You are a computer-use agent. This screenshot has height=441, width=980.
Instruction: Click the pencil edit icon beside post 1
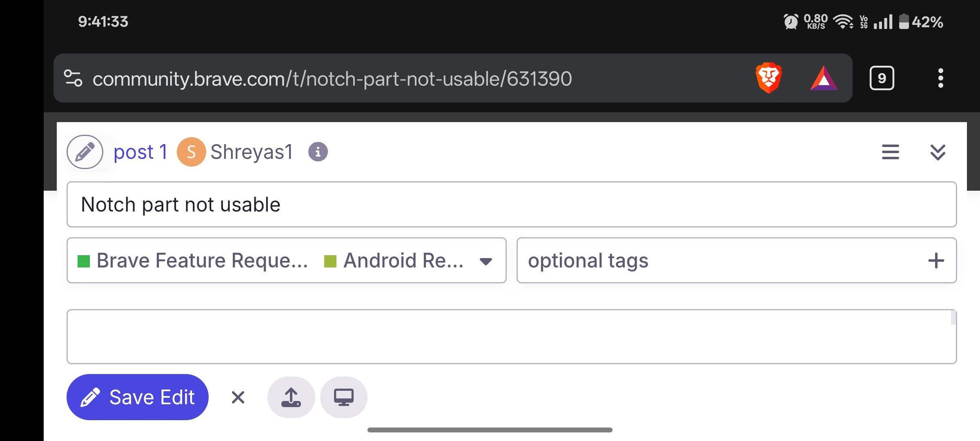(x=85, y=152)
